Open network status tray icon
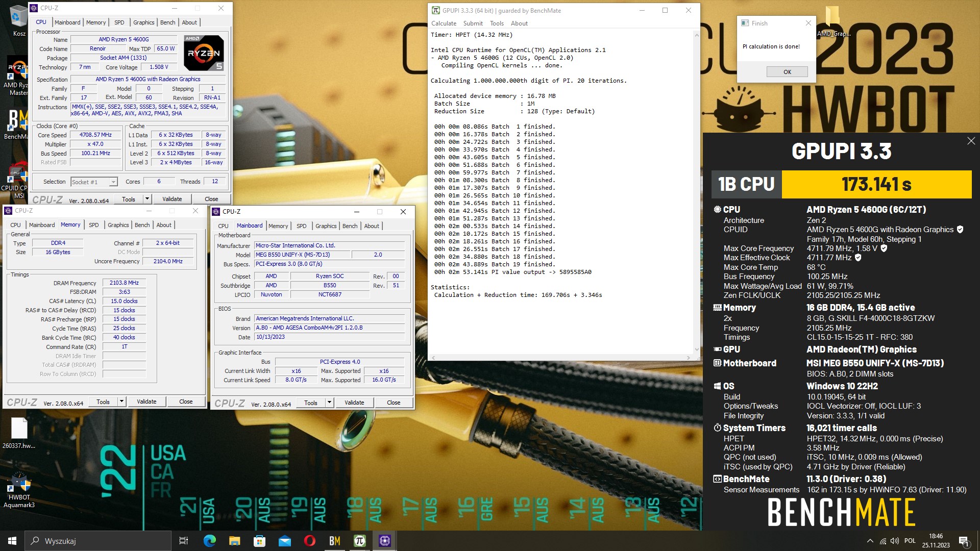Image resolution: width=980 pixels, height=551 pixels. pos(883,541)
